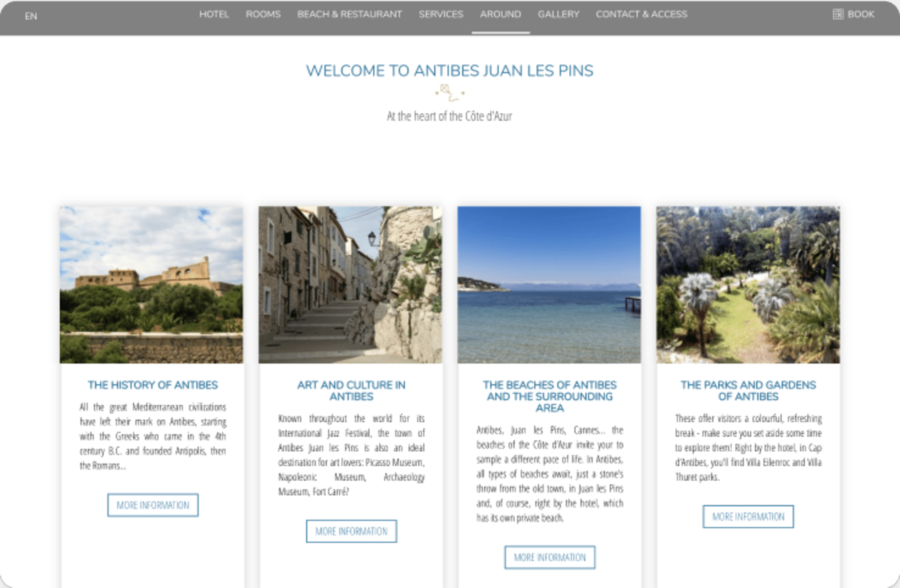The width and height of the screenshot is (900, 588).
Task: Click More Information under History of Antibes
Action: (x=153, y=505)
